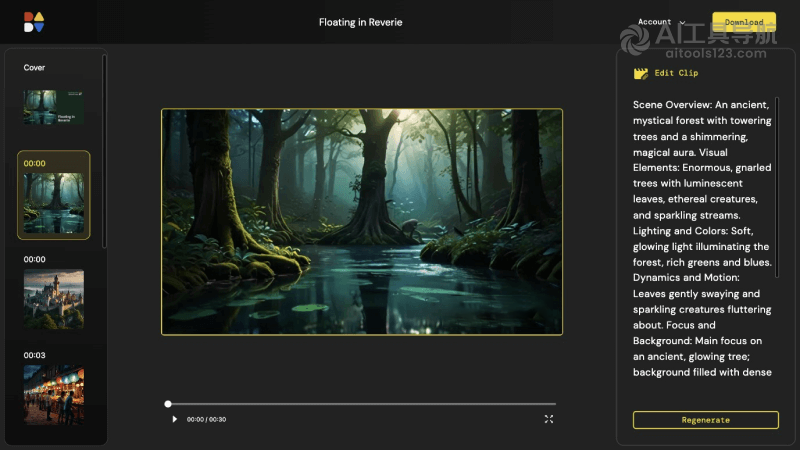Open the Account dropdown menu
The image size is (800, 450).
(x=661, y=22)
